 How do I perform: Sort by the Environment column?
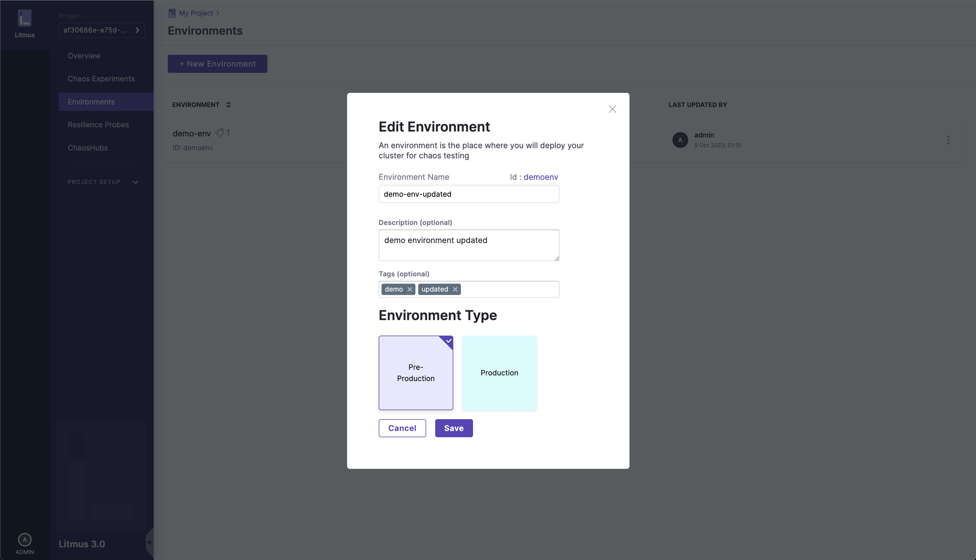228,105
